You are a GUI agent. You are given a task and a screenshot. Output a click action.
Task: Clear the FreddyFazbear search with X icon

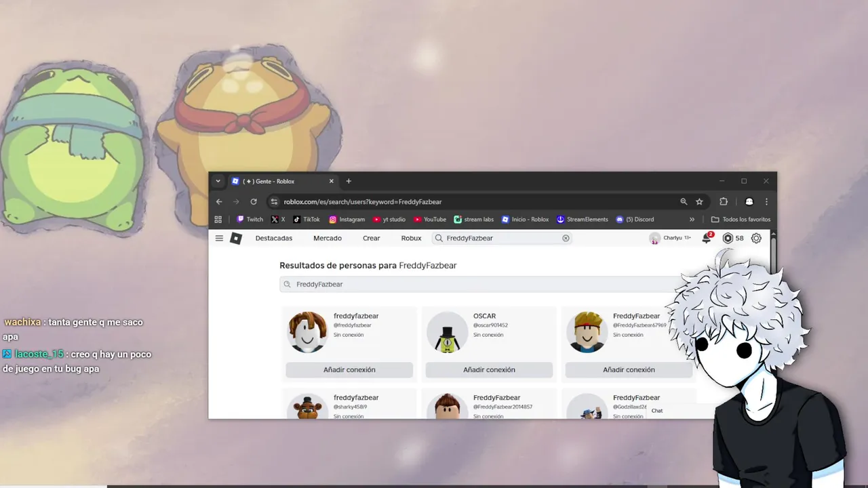coord(566,238)
